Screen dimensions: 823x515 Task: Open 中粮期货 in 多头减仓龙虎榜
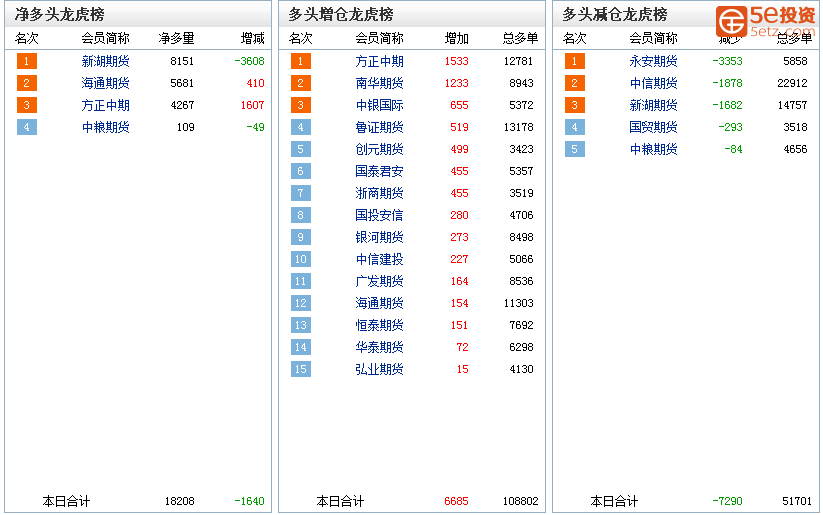pos(653,150)
